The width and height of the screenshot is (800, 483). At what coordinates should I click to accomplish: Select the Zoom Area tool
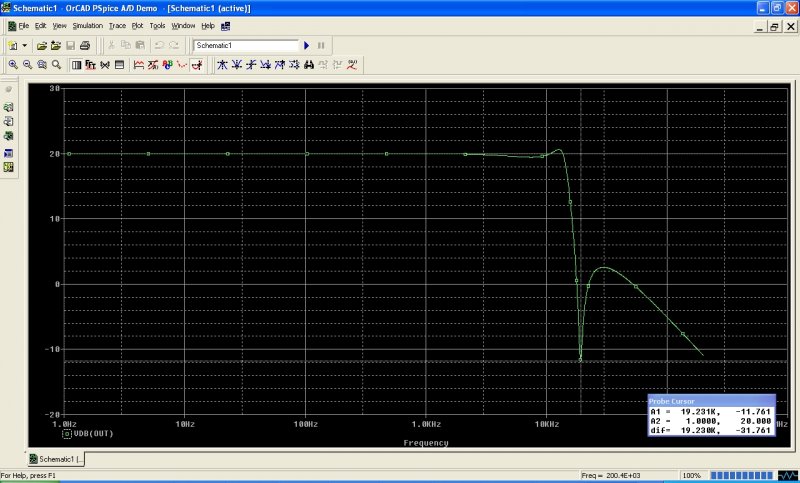point(42,65)
